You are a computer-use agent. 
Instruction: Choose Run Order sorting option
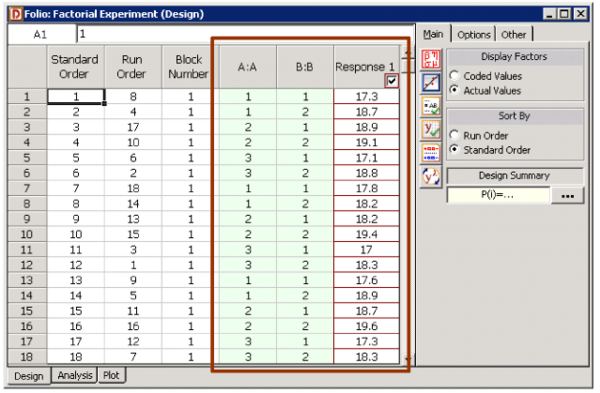[x=454, y=135]
